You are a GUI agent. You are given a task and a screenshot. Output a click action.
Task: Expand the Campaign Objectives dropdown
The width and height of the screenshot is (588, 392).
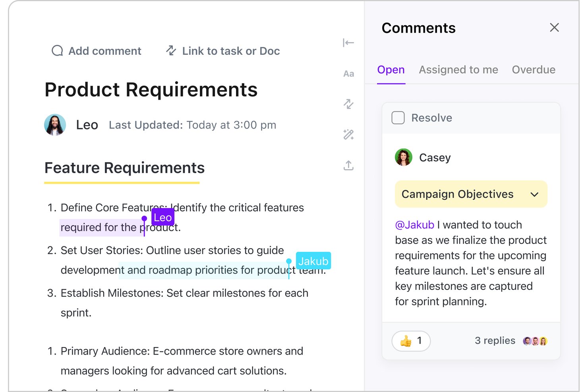pyautogui.click(x=471, y=194)
